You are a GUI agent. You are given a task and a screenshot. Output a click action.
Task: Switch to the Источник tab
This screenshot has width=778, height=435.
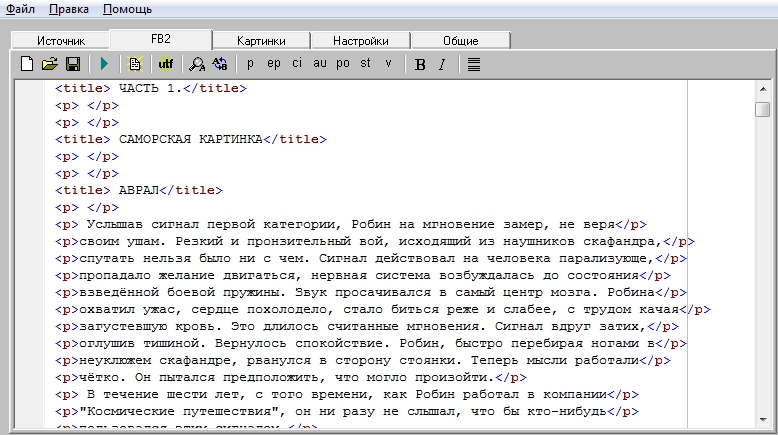tap(61, 41)
